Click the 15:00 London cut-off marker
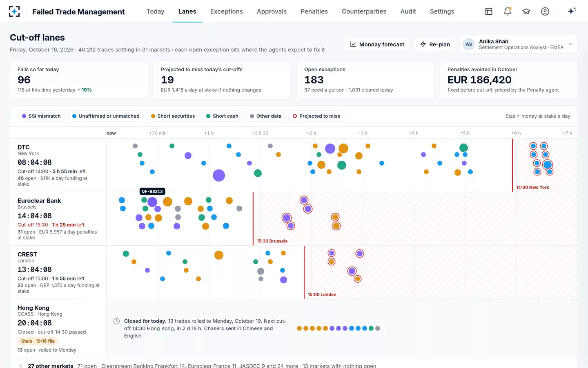The image size is (588, 368). click(322, 294)
